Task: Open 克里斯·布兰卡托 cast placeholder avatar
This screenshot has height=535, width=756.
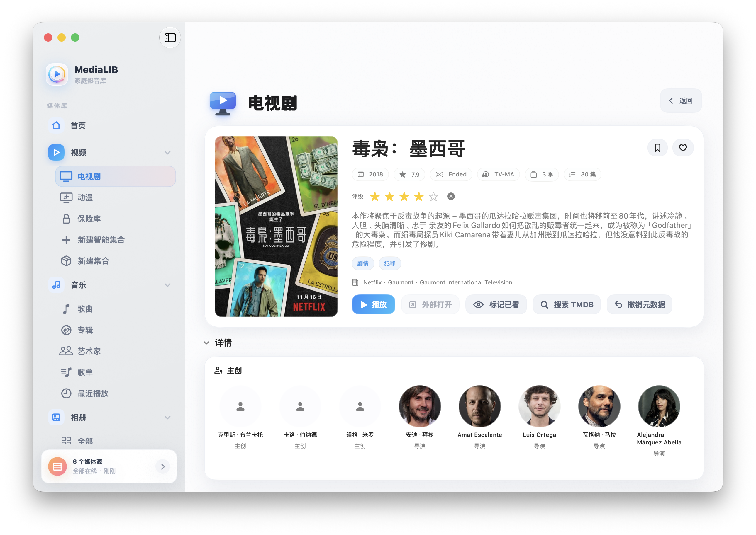Action: coord(240,406)
